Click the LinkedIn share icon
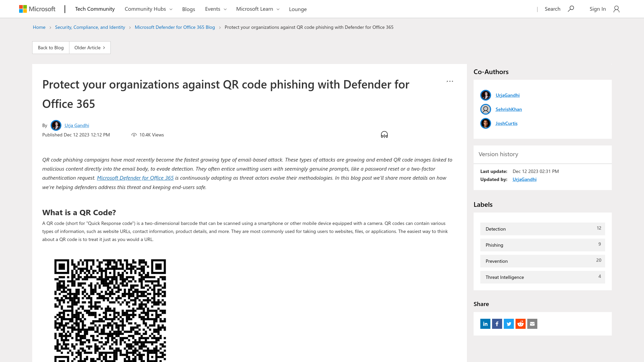 [x=485, y=323]
